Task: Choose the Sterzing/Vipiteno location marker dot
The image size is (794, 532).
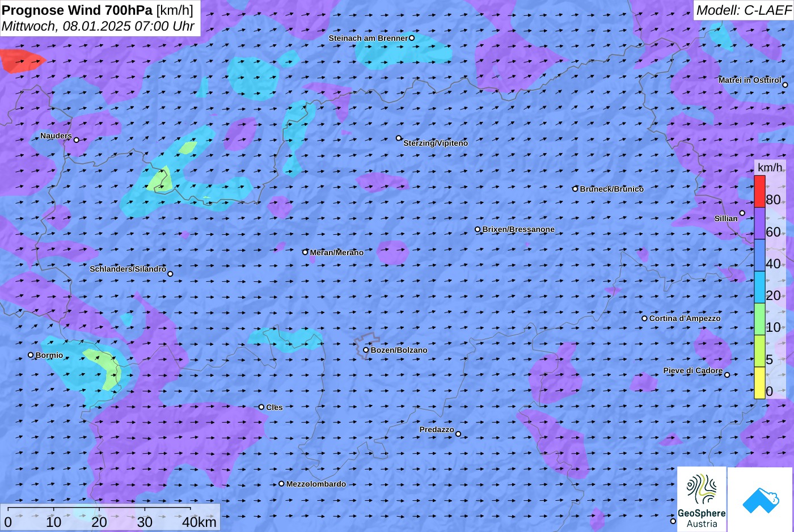Action: pos(399,138)
